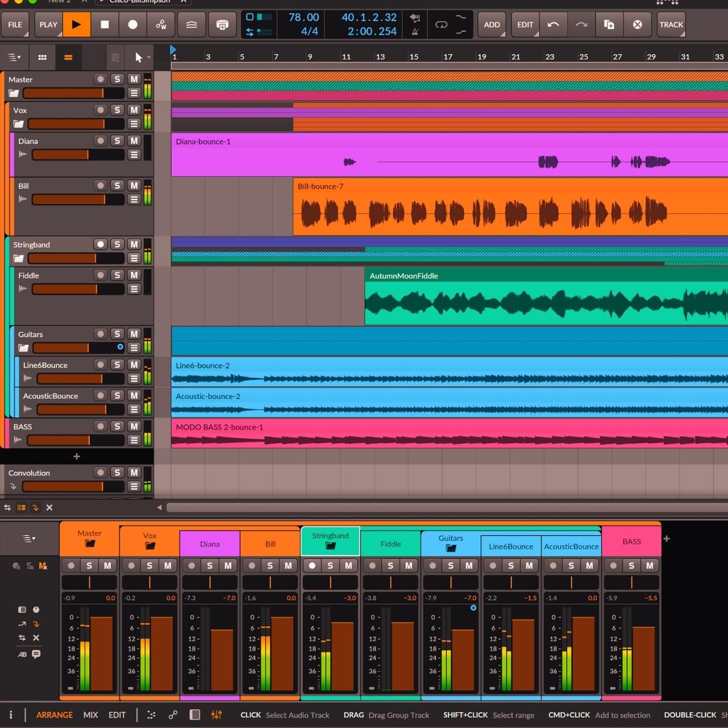Click the Delete circle-X icon in toolbar
Screen dimensions: 728x728
point(637,25)
